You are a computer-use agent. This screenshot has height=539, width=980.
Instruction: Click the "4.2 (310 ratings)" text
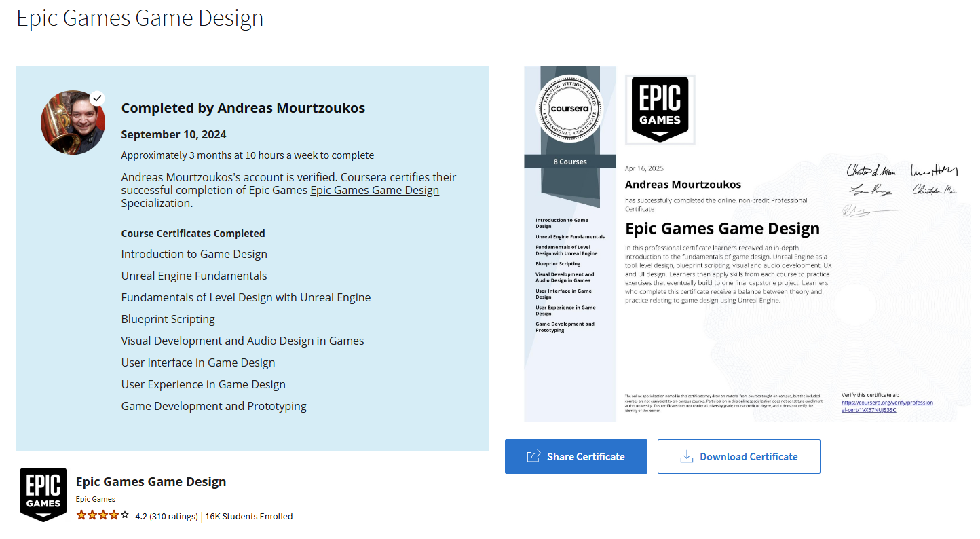(x=166, y=516)
